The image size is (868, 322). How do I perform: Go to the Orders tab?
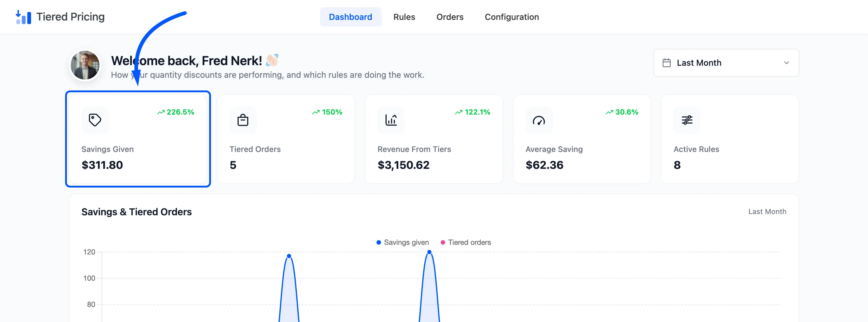pyautogui.click(x=450, y=17)
